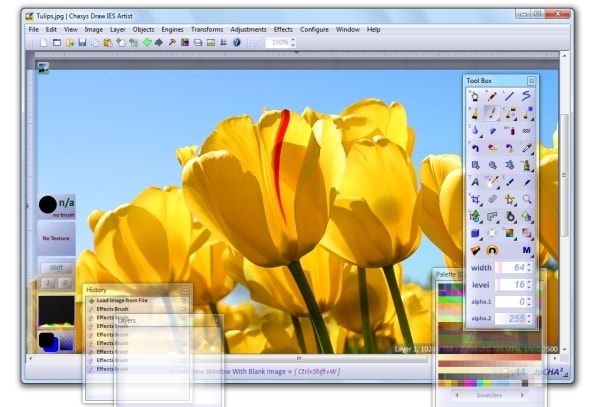The image size is (600, 407).
Task: Select the magnifier Zoom tool in Tool Box
Action: click(527, 199)
